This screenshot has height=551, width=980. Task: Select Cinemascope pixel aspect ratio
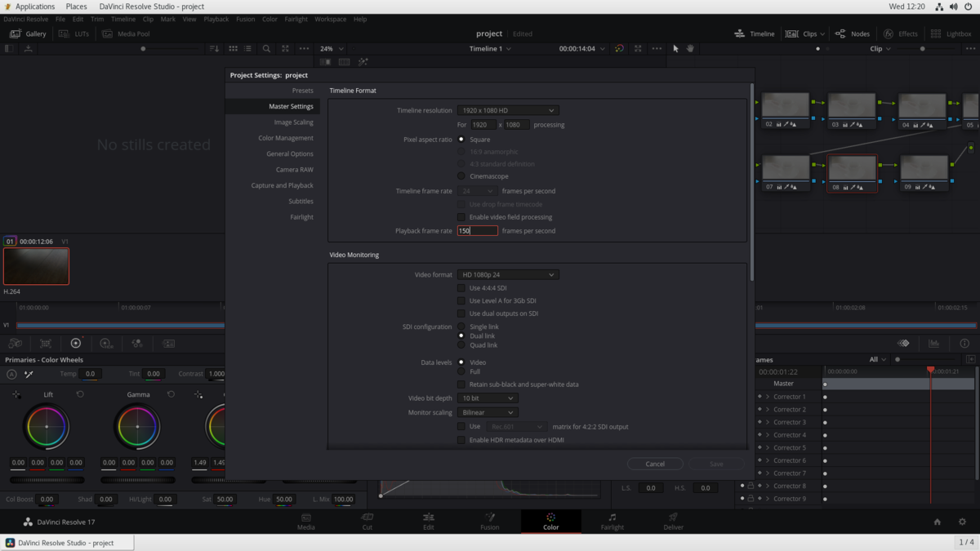click(x=461, y=176)
